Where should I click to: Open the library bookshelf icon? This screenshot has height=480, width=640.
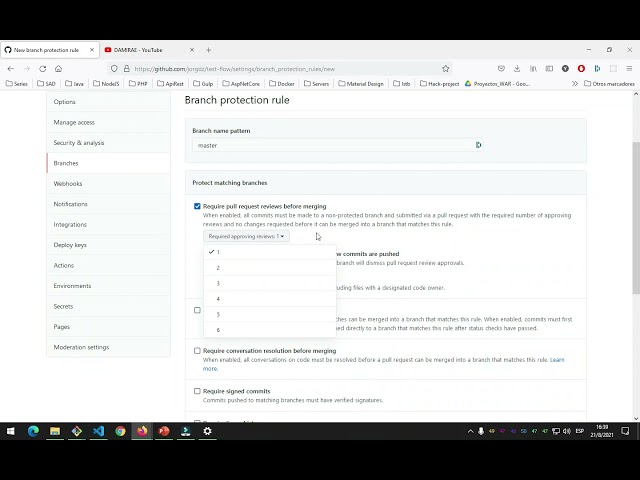[x=533, y=69]
